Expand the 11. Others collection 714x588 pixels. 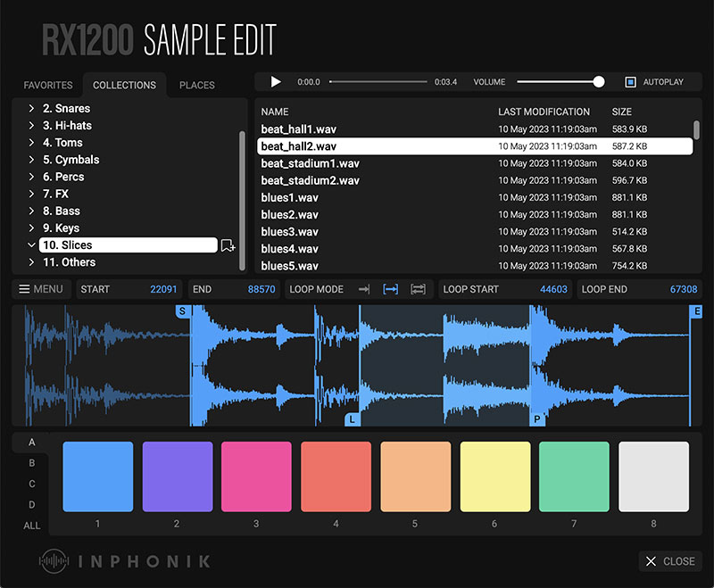pos(31,262)
